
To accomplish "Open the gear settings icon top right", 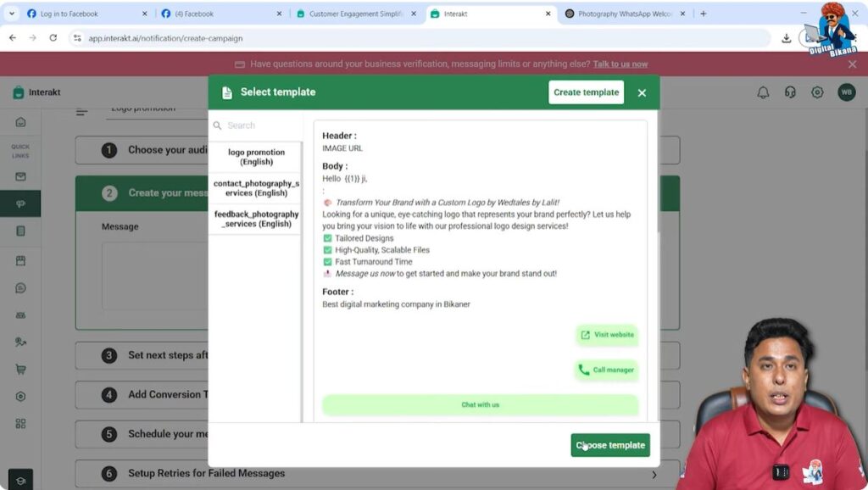I will [x=816, y=92].
